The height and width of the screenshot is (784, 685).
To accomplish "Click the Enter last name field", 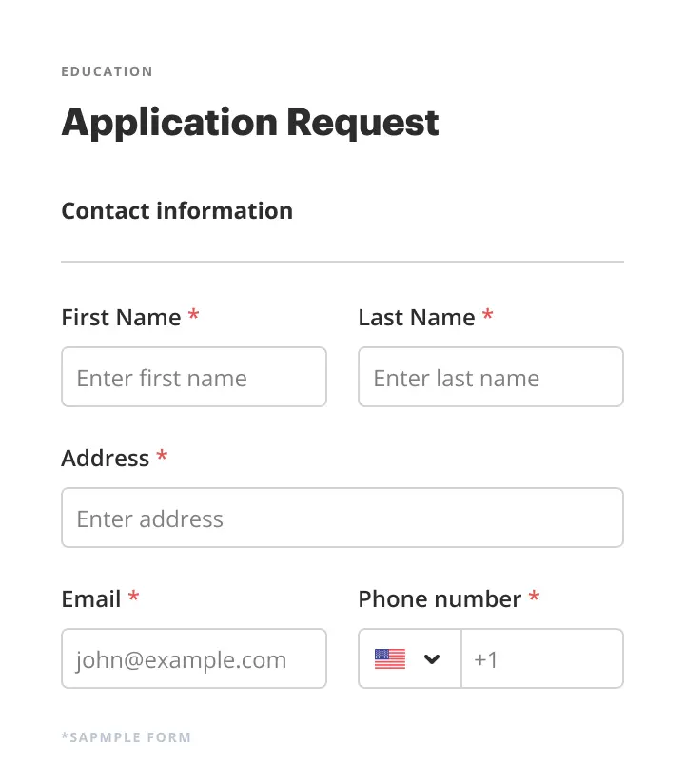I will pos(491,378).
